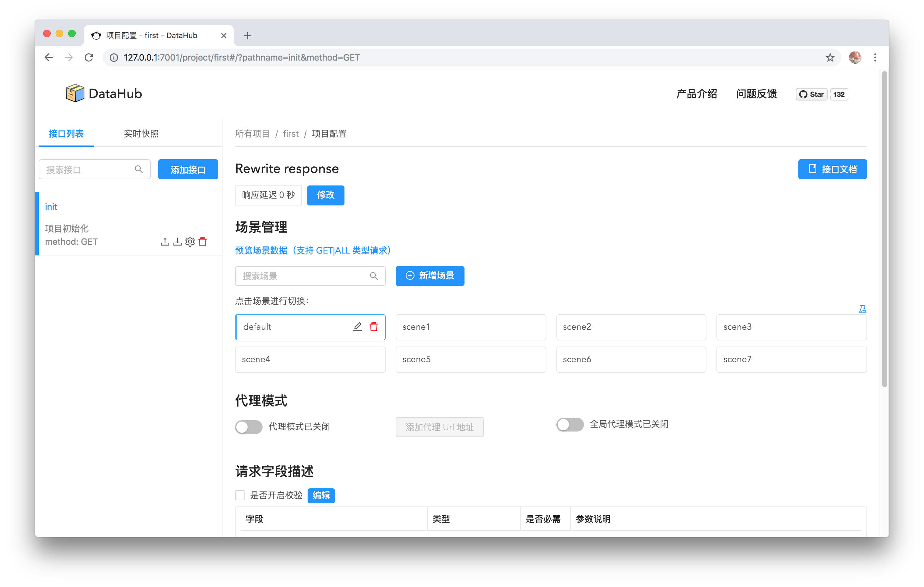Click the 新增场景 button
The image size is (924, 587).
(x=430, y=276)
